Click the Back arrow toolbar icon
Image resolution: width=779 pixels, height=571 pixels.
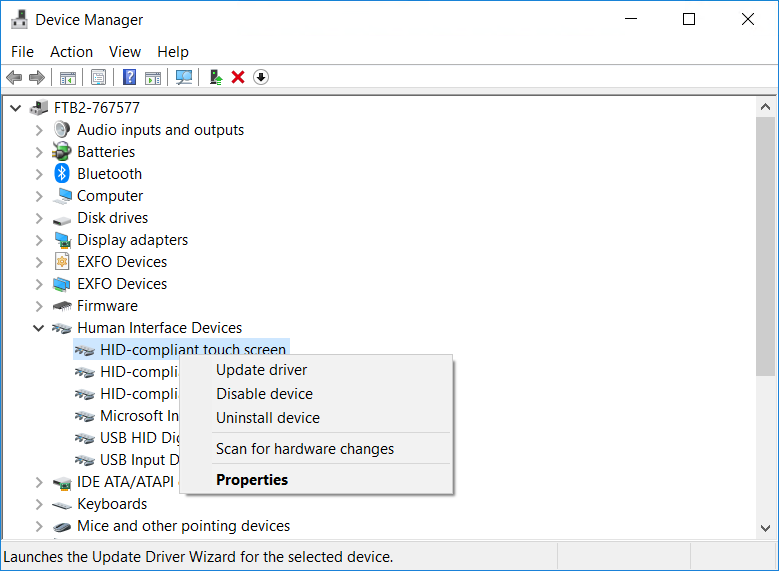tap(14, 78)
